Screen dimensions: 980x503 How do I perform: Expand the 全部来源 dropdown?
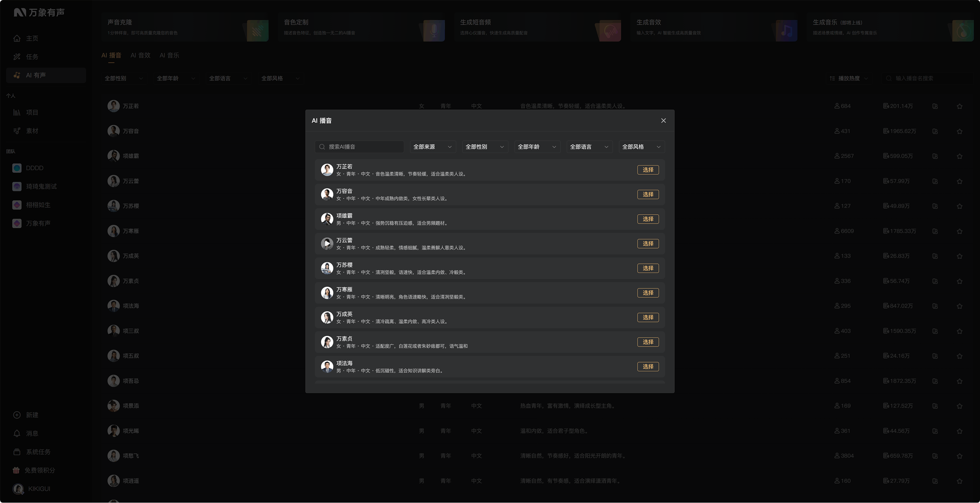432,147
